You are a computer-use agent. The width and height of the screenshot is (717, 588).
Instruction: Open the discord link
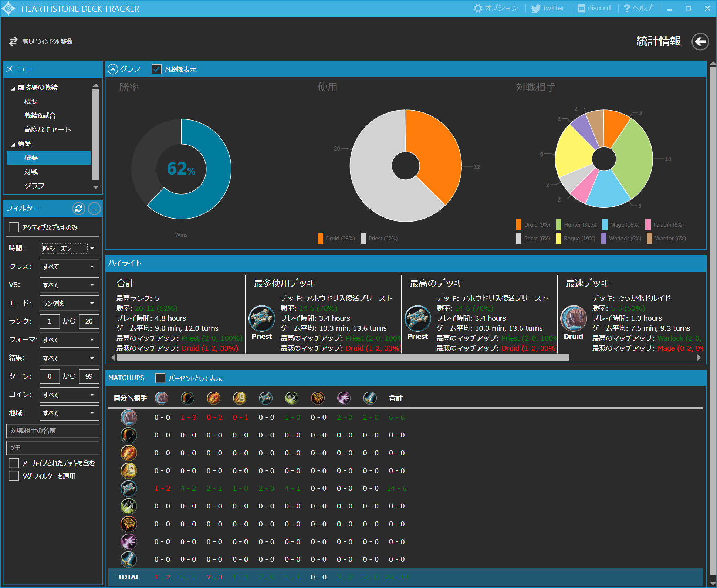pos(594,8)
